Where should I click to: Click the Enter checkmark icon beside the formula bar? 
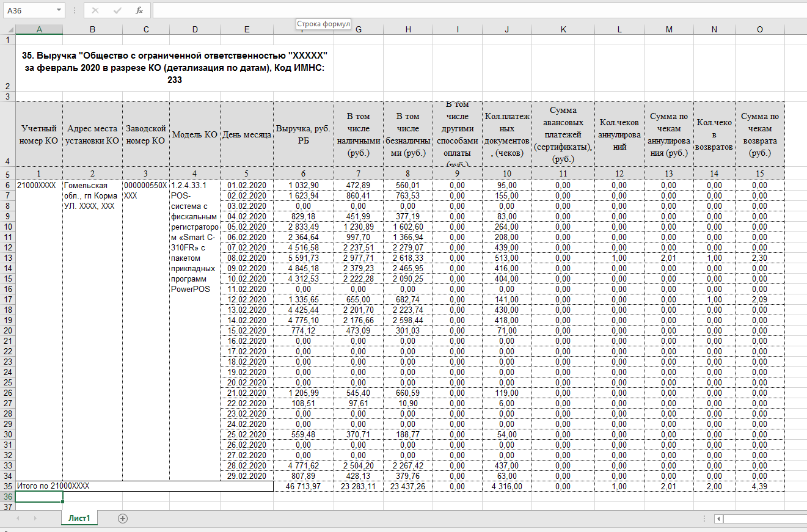[117, 10]
